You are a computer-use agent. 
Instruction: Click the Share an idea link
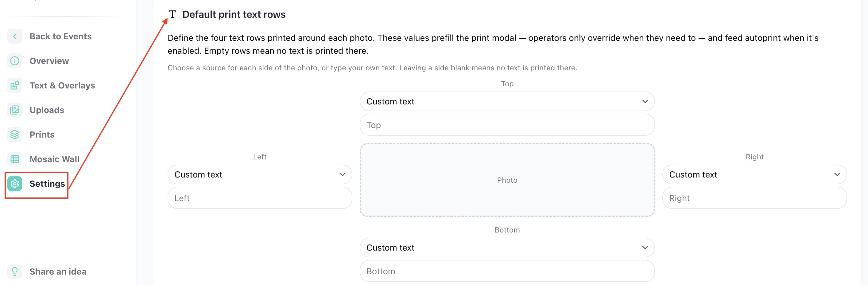pyautogui.click(x=58, y=271)
